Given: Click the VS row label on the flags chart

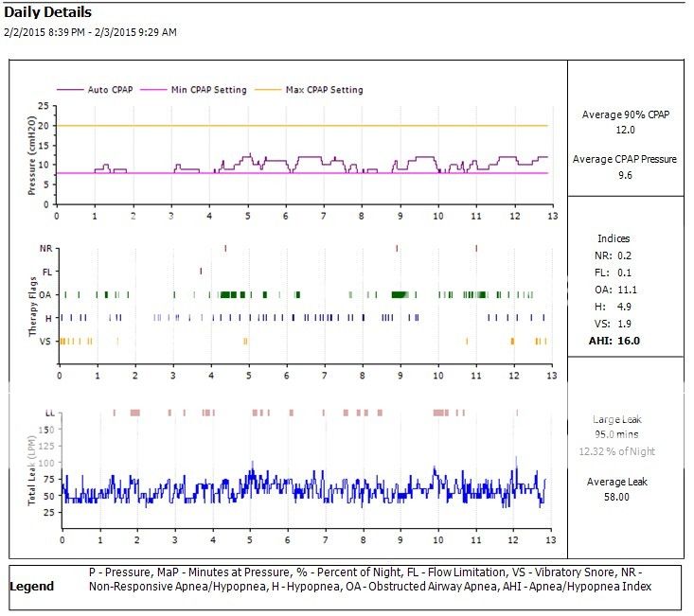Looking at the screenshot, I should coord(45,341).
